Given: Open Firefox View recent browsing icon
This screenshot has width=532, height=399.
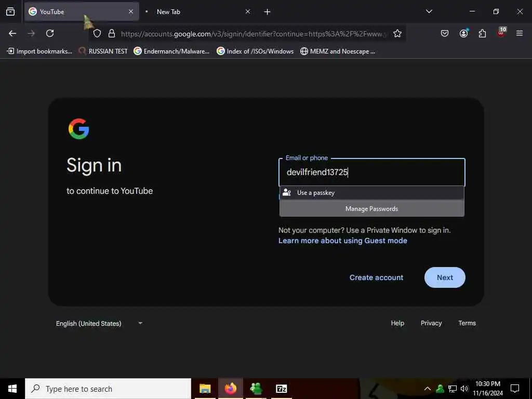Looking at the screenshot, I should (x=10, y=12).
